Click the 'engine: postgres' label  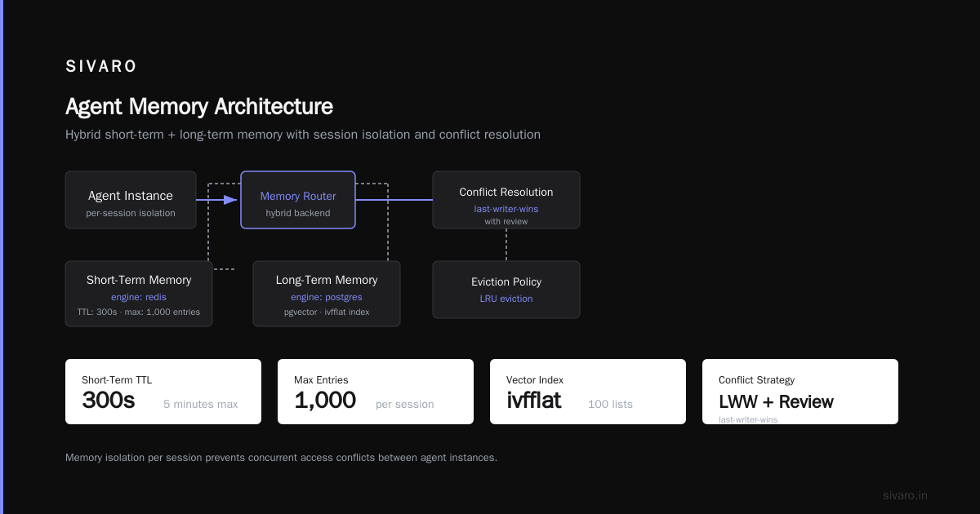pos(327,297)
